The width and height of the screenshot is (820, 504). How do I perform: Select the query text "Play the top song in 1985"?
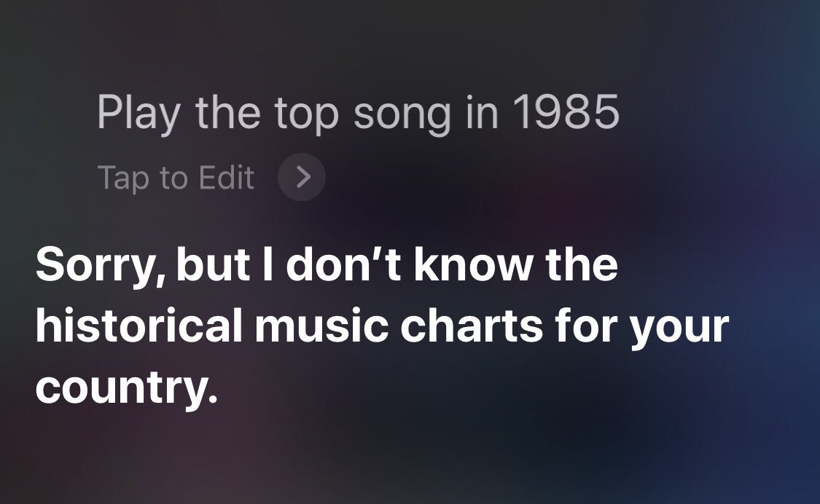357,114
